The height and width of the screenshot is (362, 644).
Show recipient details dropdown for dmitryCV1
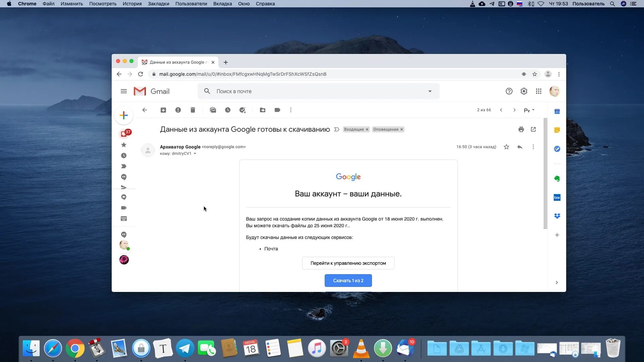(x=195, y=154)
